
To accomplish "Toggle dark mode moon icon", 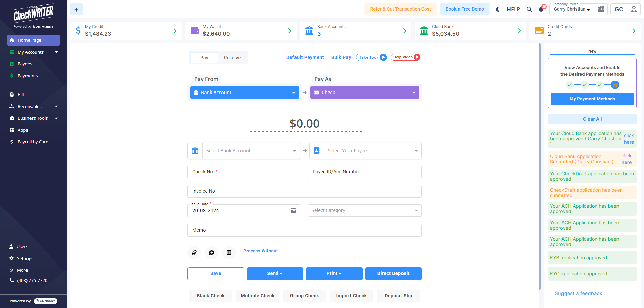I will click(498, 9).
